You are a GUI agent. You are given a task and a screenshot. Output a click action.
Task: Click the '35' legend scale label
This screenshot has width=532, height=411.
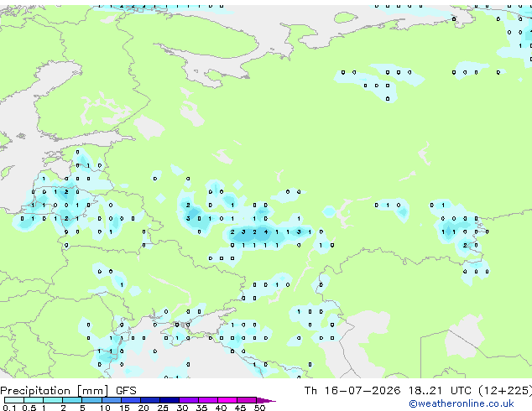[x=201, y=408]
